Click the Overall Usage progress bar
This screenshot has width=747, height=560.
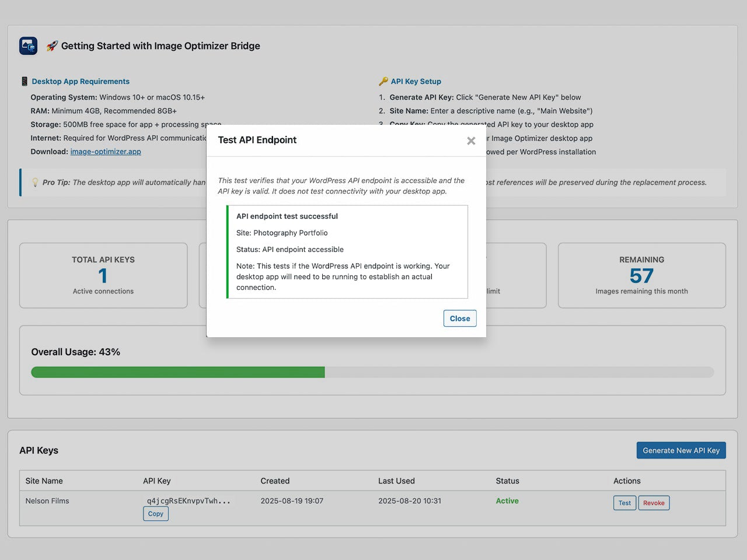(x=372, y=372)
